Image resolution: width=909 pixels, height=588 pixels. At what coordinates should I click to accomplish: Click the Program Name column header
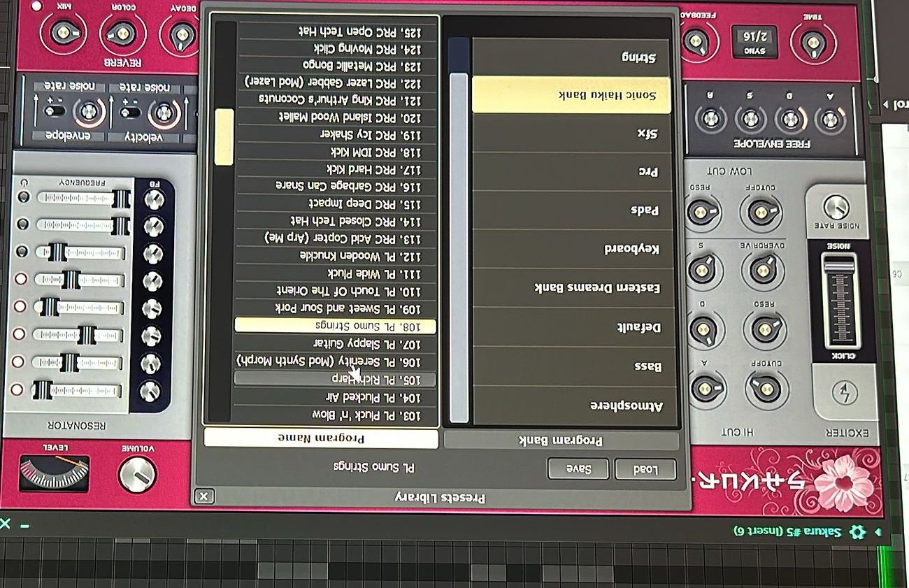321,438
